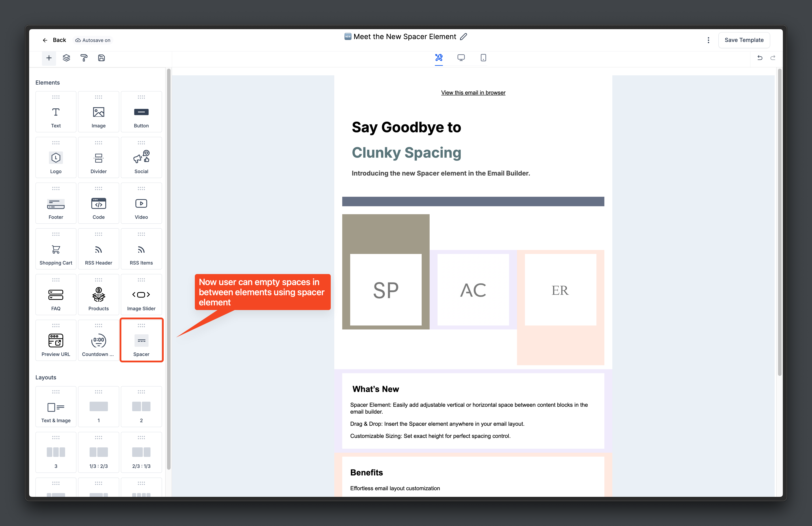The image size is (812, 526).
Task: Click the save/floppy disk toolbar icon
Action: click(101, 58)
